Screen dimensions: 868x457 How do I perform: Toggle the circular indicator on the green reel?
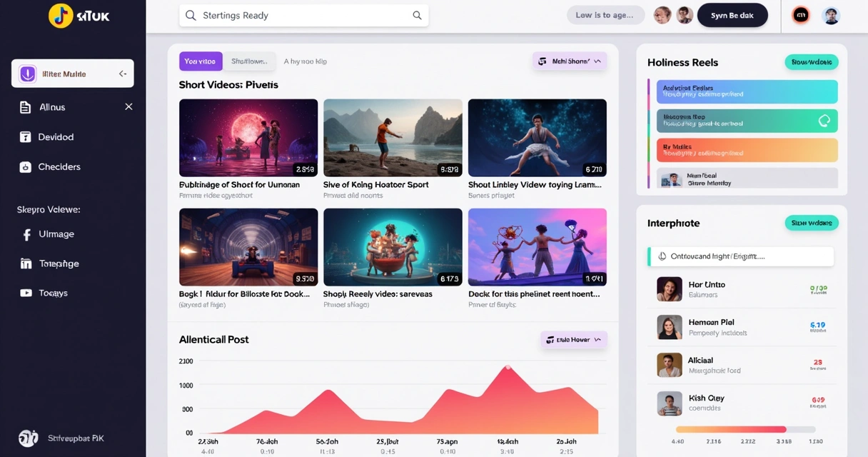[824, 120]
